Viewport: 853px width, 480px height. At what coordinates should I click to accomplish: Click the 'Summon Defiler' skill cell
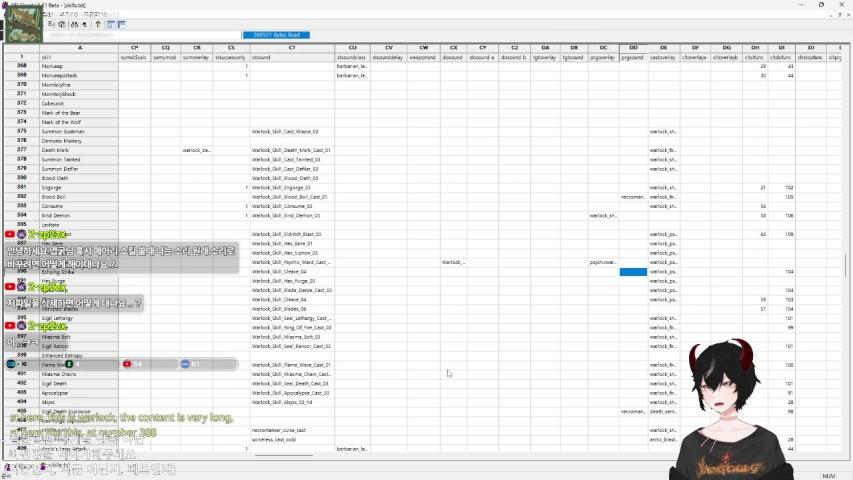click(79, 169)
